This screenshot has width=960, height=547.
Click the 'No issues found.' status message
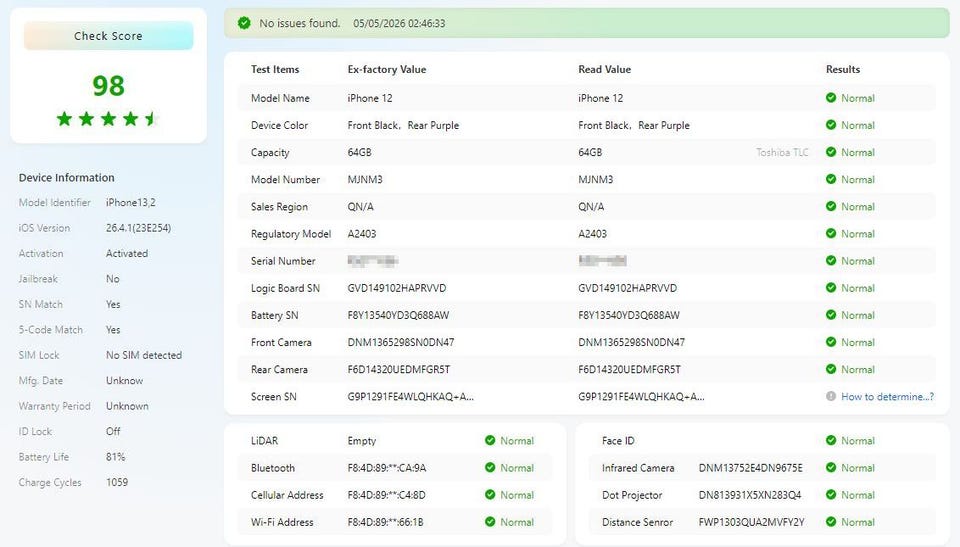click(300, 23)
